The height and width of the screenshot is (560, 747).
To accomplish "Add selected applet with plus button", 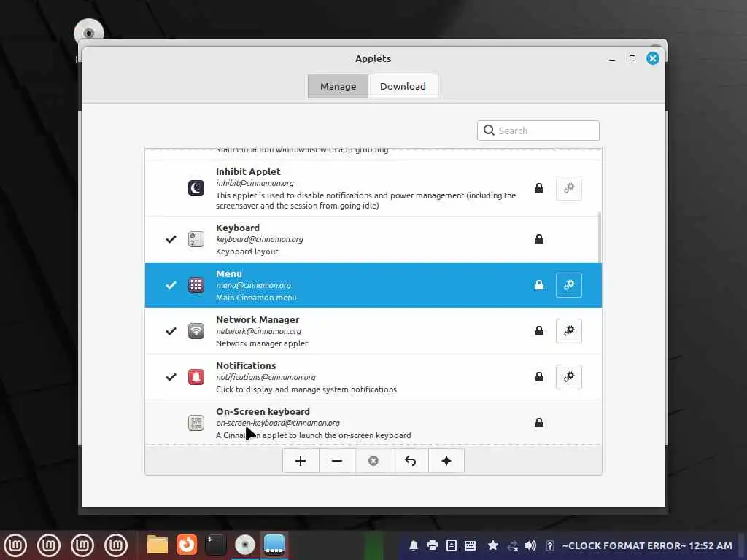I will click(x=301, y=461).
